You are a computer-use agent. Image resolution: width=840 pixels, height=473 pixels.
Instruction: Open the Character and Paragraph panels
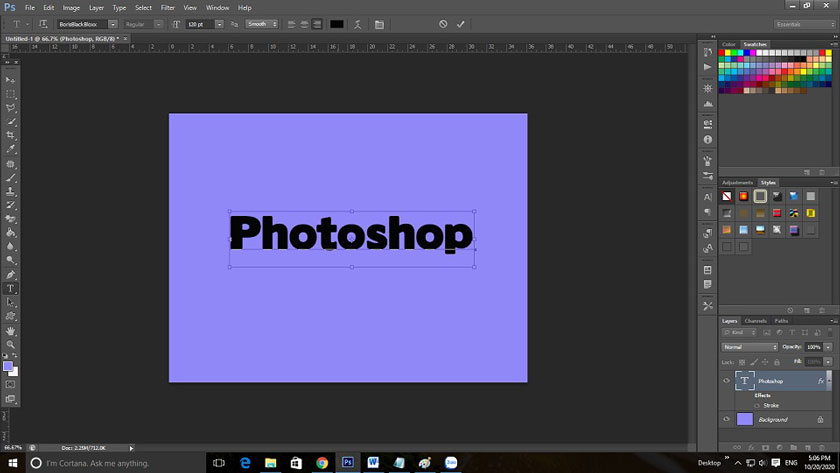(x=379, y=24)
